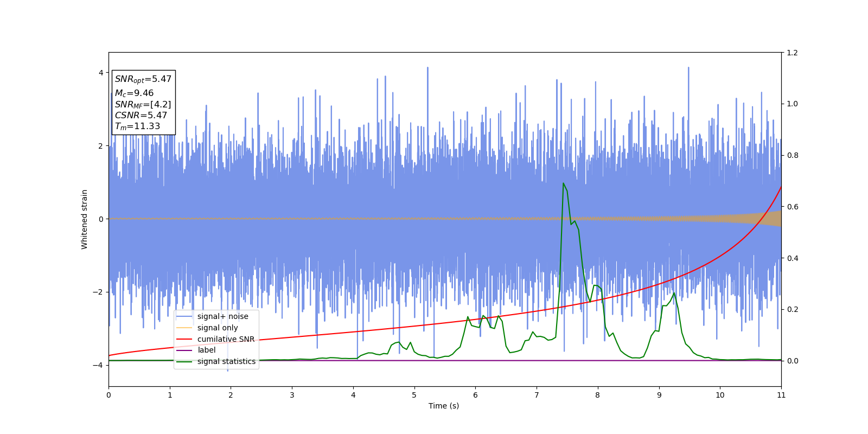This screenshot has height=434, width=868.
Task: Click the 'signal only' legend label
Action: pyautogui.click(x=218, y=328)
